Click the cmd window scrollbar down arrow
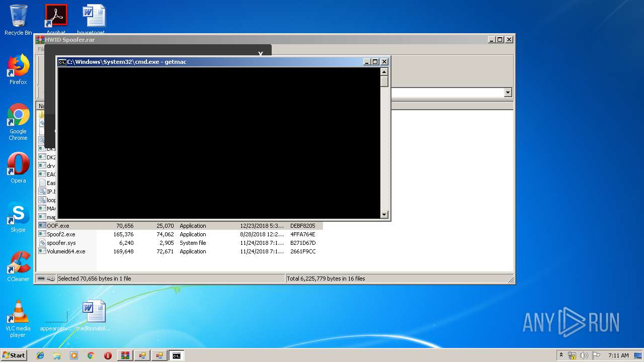 384,215
